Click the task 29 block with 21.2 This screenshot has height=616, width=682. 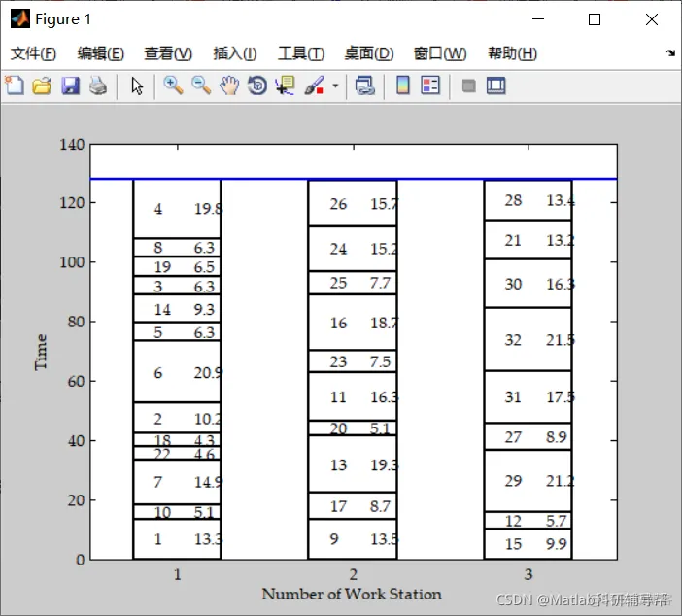coord(529,481)
